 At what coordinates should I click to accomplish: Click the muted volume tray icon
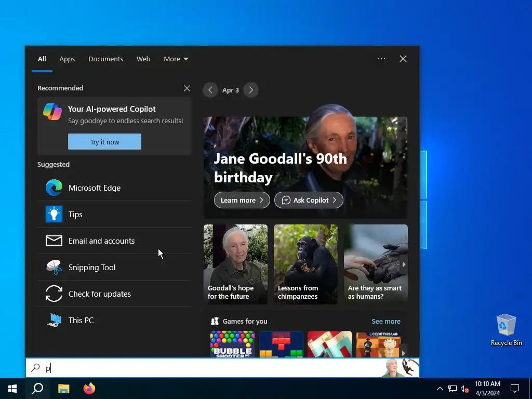pos(464,389)
